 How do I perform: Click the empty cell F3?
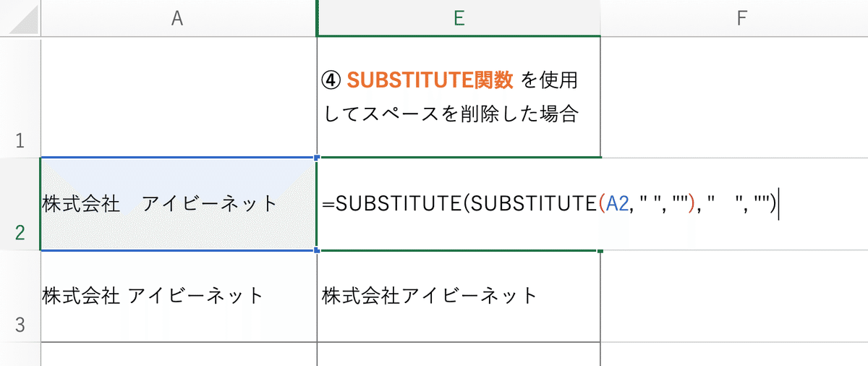(734, 296)
